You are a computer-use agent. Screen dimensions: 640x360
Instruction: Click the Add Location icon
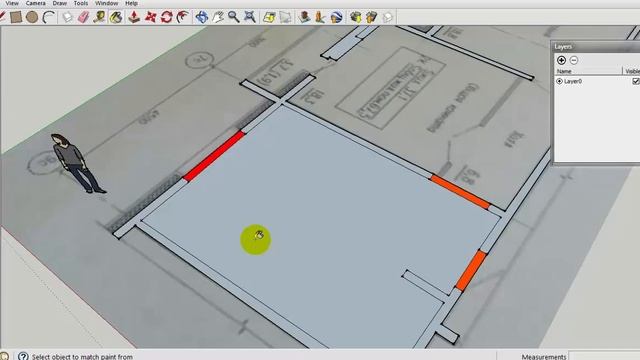[x=269, y=17]
